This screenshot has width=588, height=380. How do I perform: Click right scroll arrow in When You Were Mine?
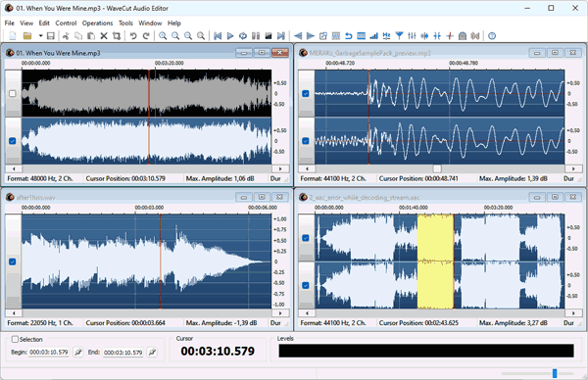pyautogui.click(x=280, y=168)
